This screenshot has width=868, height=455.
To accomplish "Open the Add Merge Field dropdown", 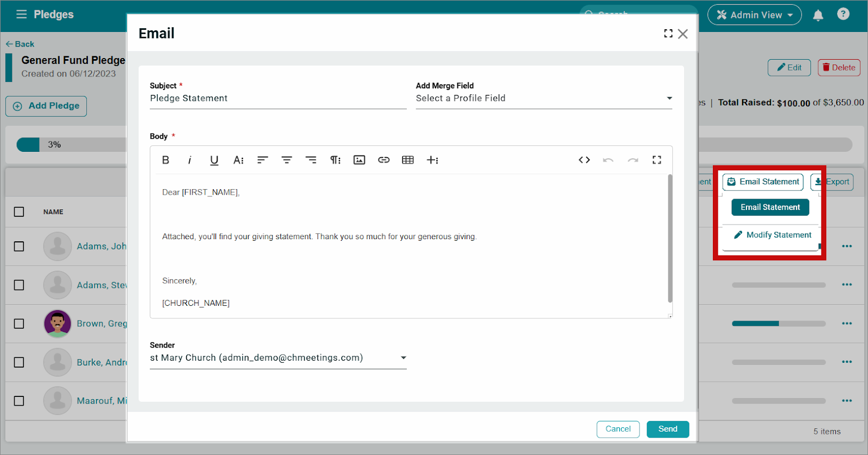I will (544, 98).
